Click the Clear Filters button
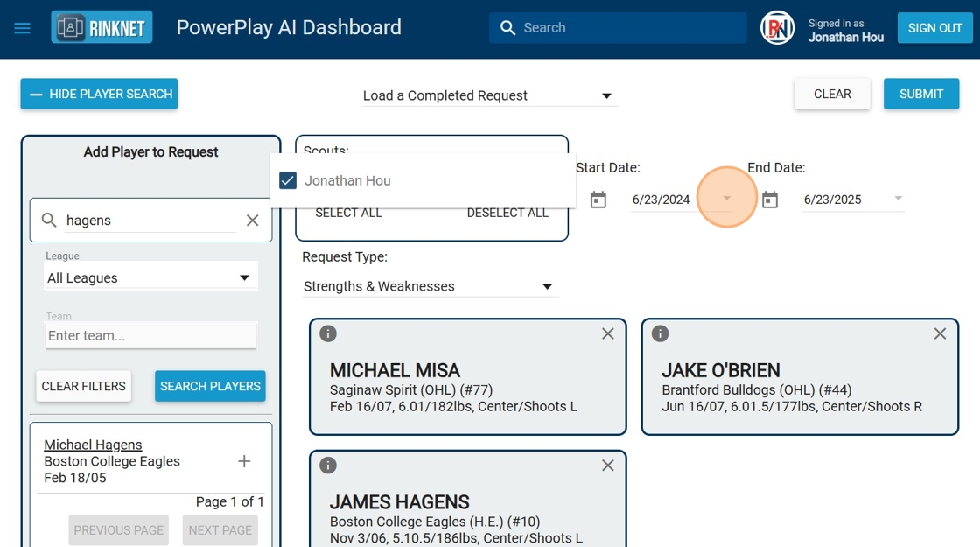 (x=84, y=386)
